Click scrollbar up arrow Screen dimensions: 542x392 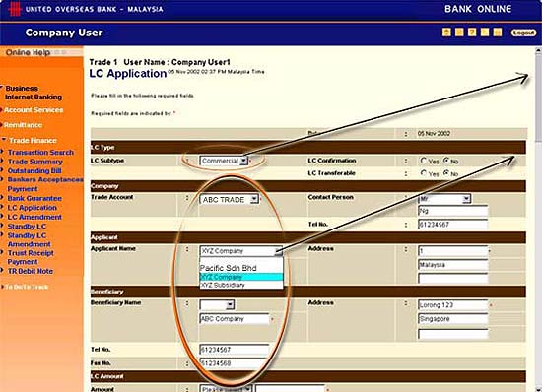click(x=538, y=51)
